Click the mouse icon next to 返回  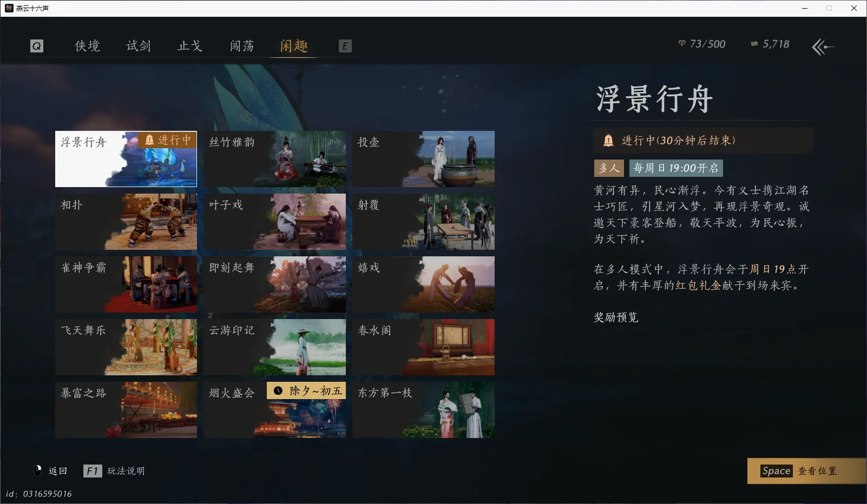coord(37,470)
